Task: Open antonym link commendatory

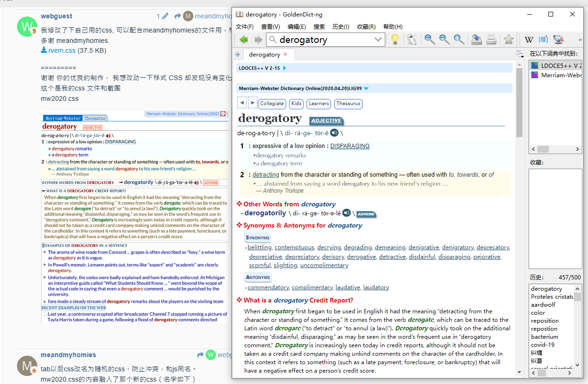Action: click(x=268, y=287)
